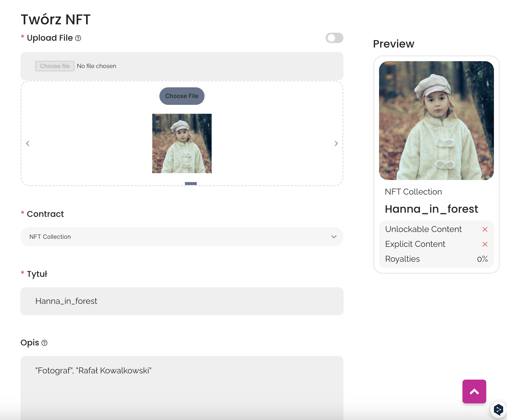Click the grey native "Choose file" button
Viewport: 507px width, 420px height.
pyautogui.click(x=55, y=66)
